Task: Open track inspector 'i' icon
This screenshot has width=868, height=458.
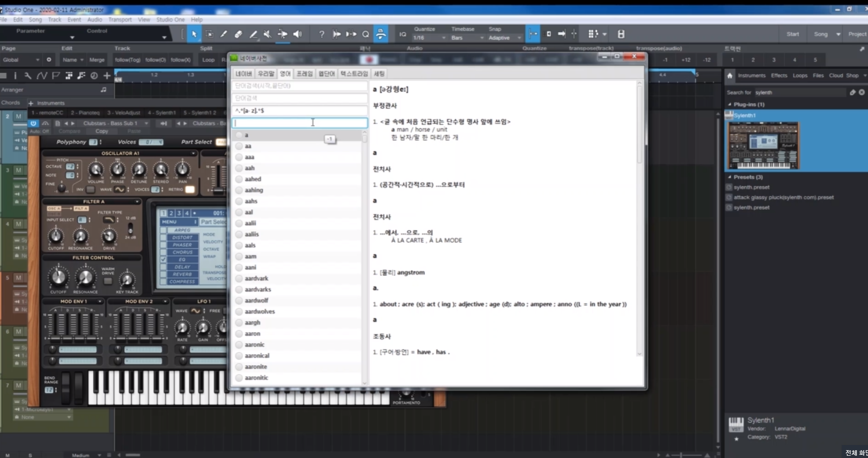Action: (15, 75)
